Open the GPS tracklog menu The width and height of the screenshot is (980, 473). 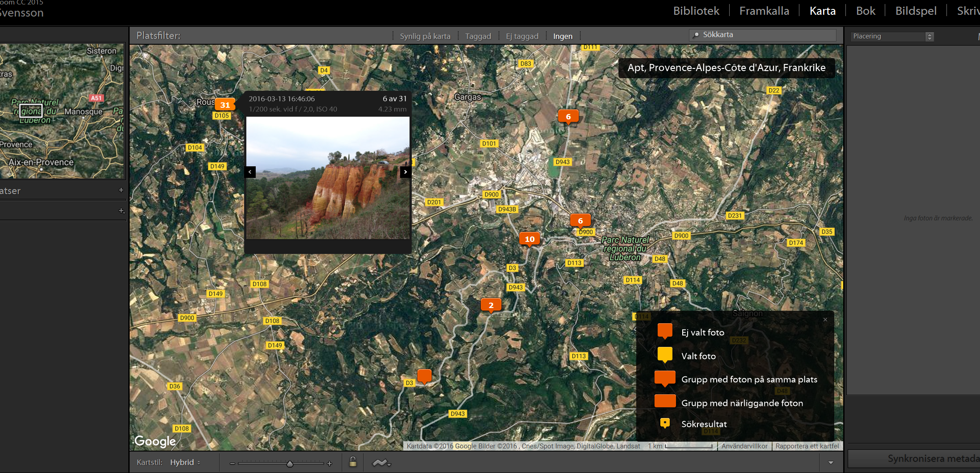[381, 463]
